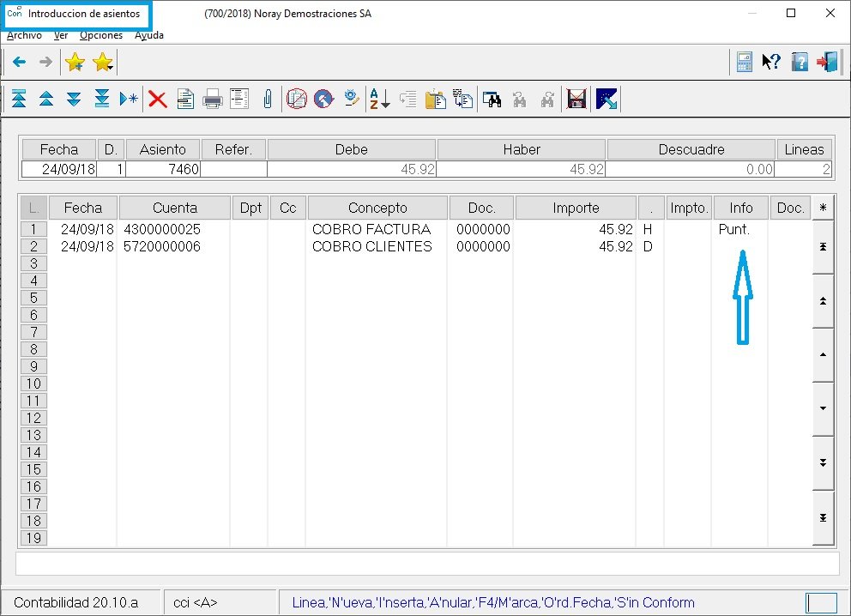Select grid row number 1

pyautogui.click(x=33, y=229)
